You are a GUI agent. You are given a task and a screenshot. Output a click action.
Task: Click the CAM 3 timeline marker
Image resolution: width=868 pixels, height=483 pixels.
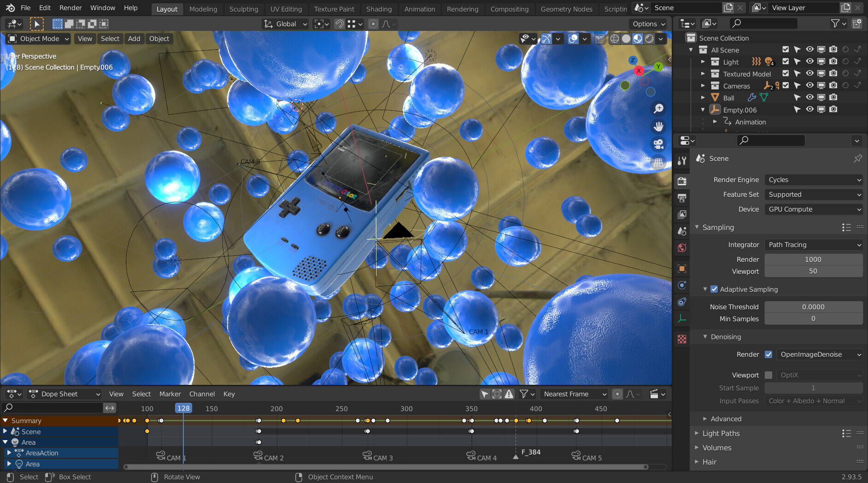tap(368, 456)
